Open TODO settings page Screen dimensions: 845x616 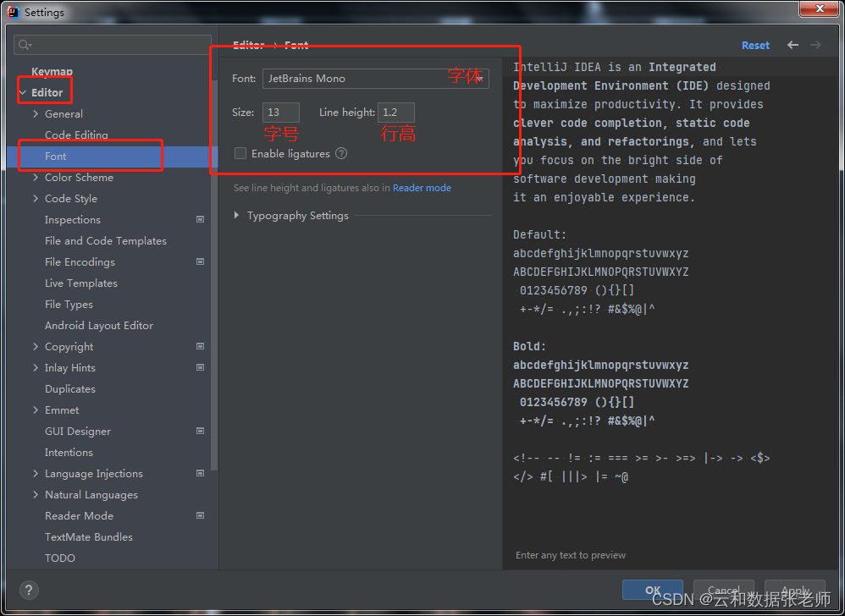[x=60, y=558]
